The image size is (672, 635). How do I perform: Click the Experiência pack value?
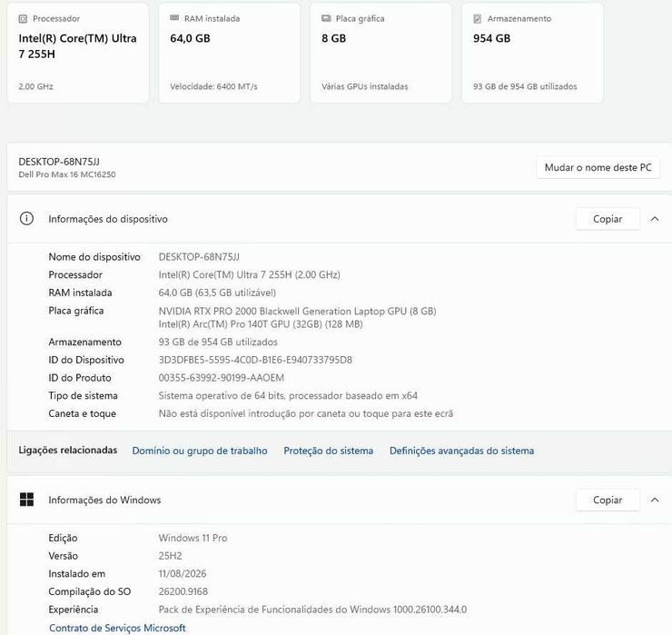pos(313,610)
